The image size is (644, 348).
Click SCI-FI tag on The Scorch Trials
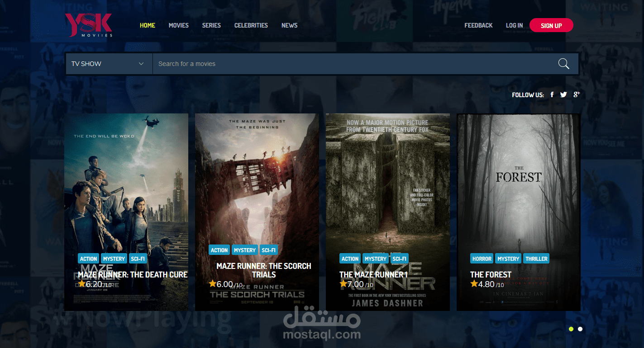[x=269, y=250]
